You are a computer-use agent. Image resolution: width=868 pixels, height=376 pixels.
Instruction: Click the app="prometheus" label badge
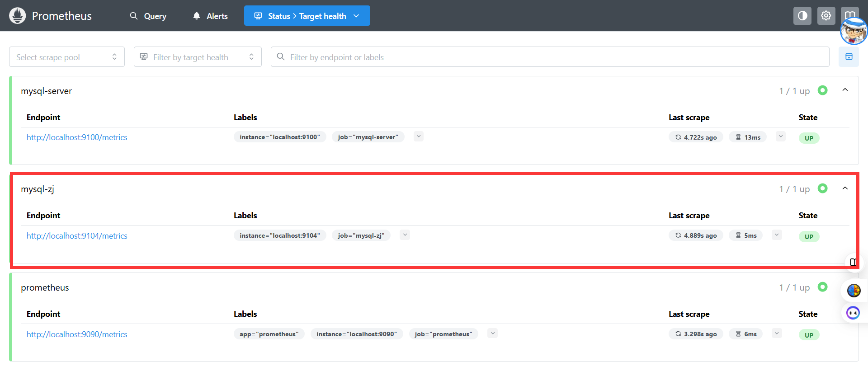[269, 334]
